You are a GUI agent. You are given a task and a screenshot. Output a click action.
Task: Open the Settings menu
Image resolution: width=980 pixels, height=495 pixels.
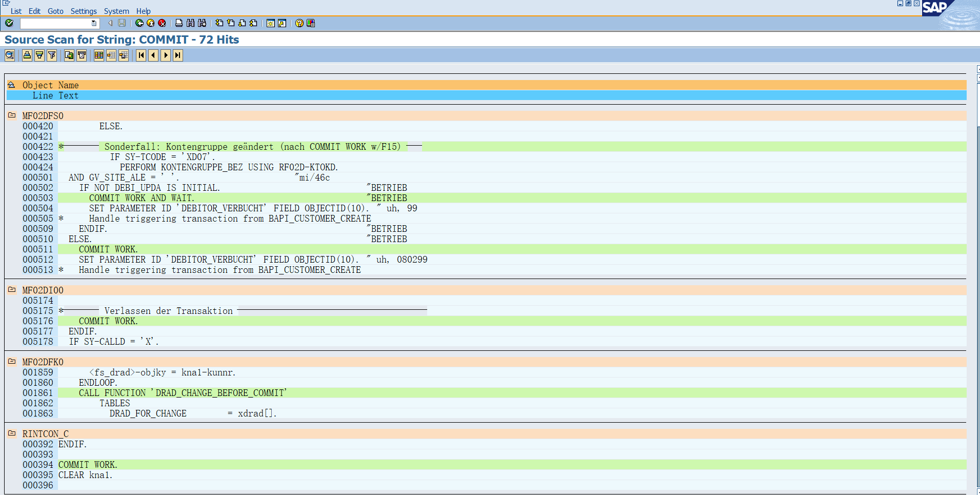(83, 11)
